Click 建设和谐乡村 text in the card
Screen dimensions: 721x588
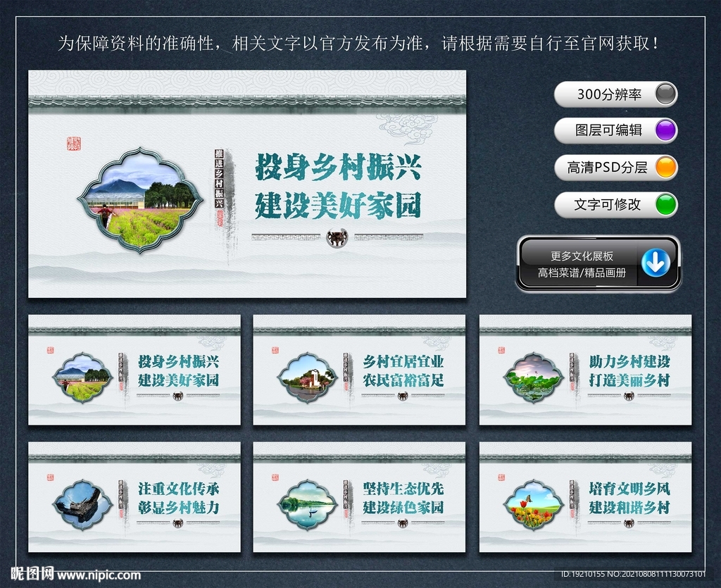coord(629,508)
